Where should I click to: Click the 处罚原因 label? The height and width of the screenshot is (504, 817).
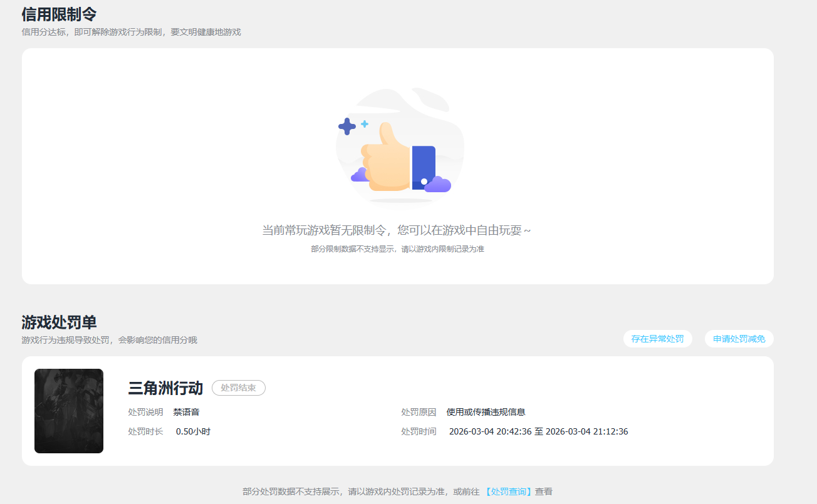pyautogui.click(x=419, y=412)
